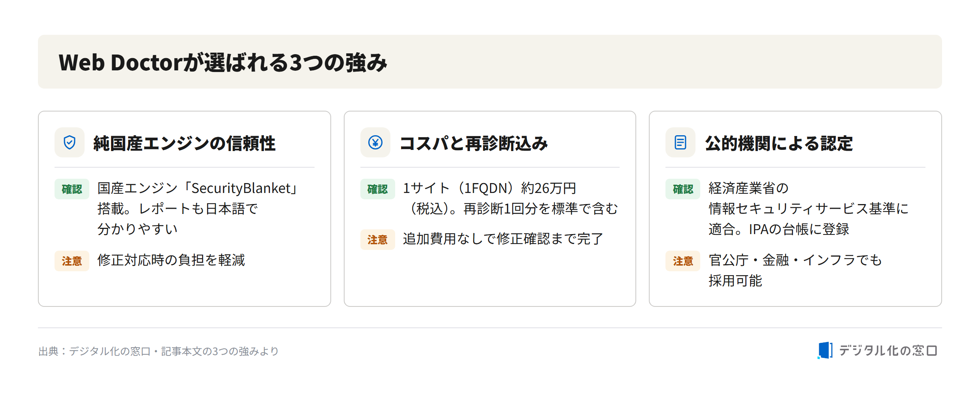Viewport: 980px width, 397px height.
Task: Click the orange 注意 badge in 公的機関 card
Action: [683, 261]
